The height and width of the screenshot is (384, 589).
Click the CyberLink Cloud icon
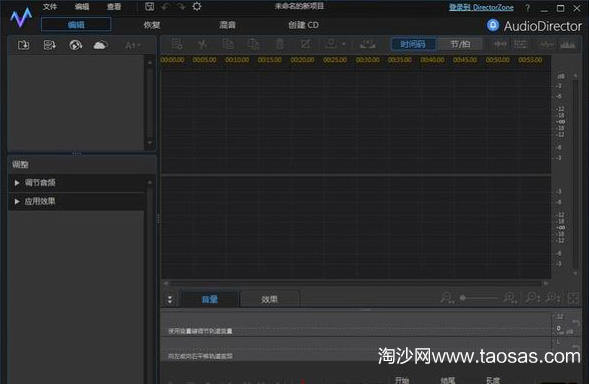[100, 45]
